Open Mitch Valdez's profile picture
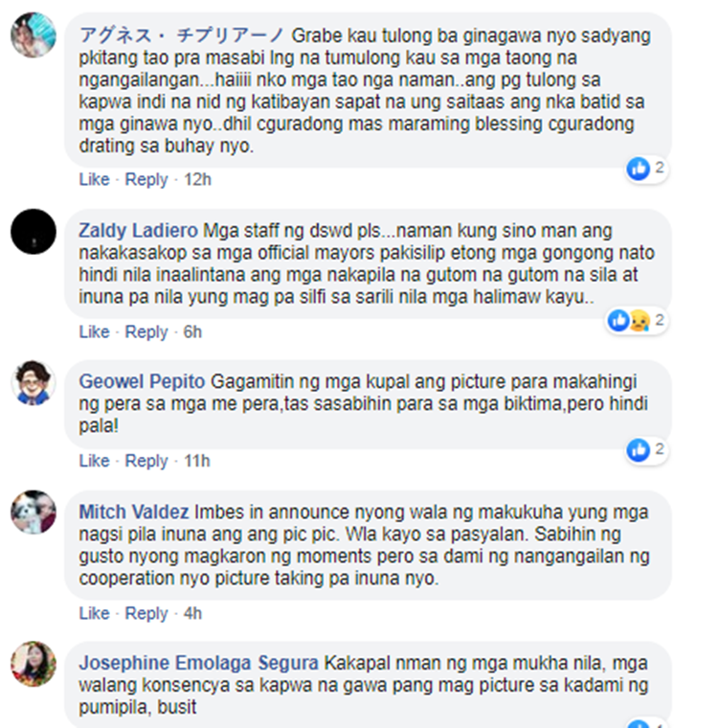 pyautogui.click(x=34, y=512)
